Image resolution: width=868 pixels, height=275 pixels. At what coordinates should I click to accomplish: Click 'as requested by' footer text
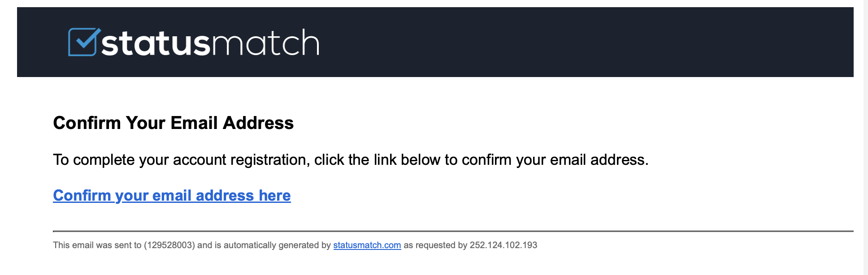[x=435, y=245]
